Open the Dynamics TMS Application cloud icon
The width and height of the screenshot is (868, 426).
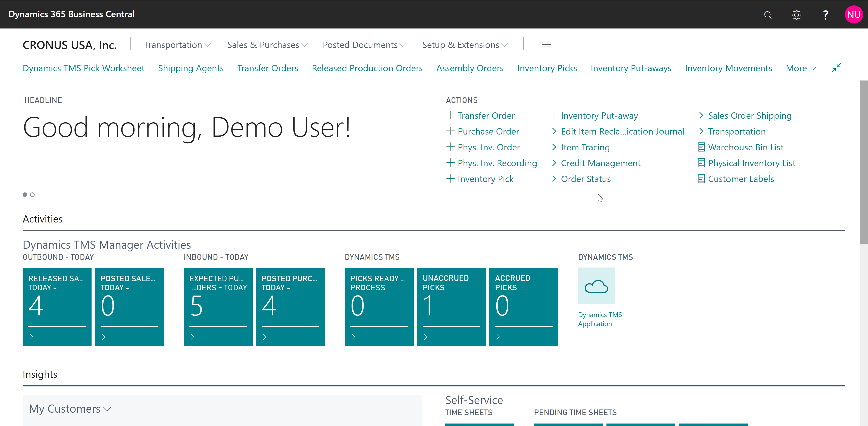coord(596,286)
